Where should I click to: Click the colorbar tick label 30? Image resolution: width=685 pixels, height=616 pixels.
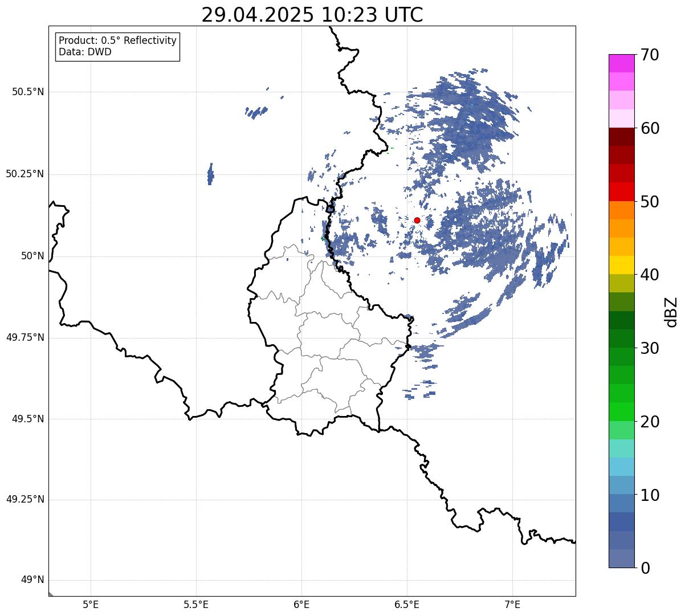pos(650,348)
